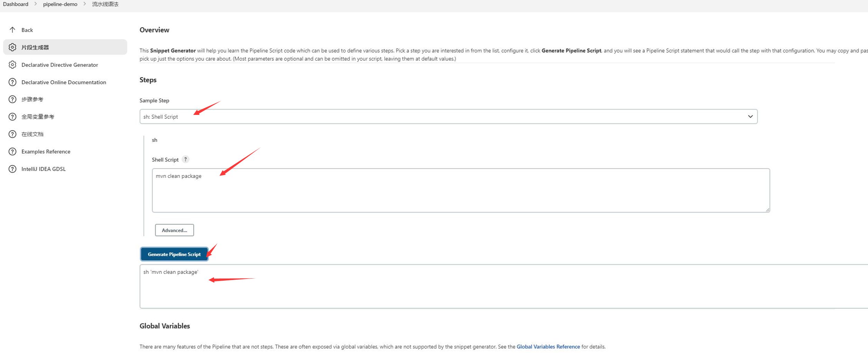Screen dimensions: 868x353
Task: Click the question icon beside 全局变量参考
Action: [12, 117]
